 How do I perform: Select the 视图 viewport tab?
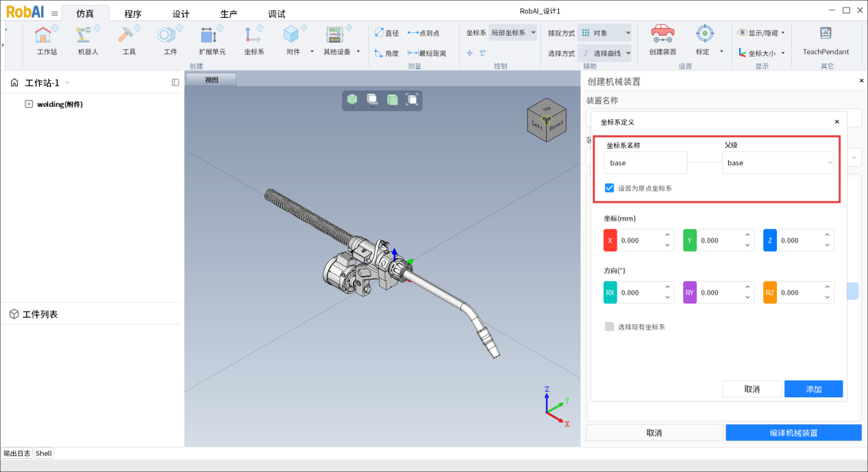pos(211,79)
